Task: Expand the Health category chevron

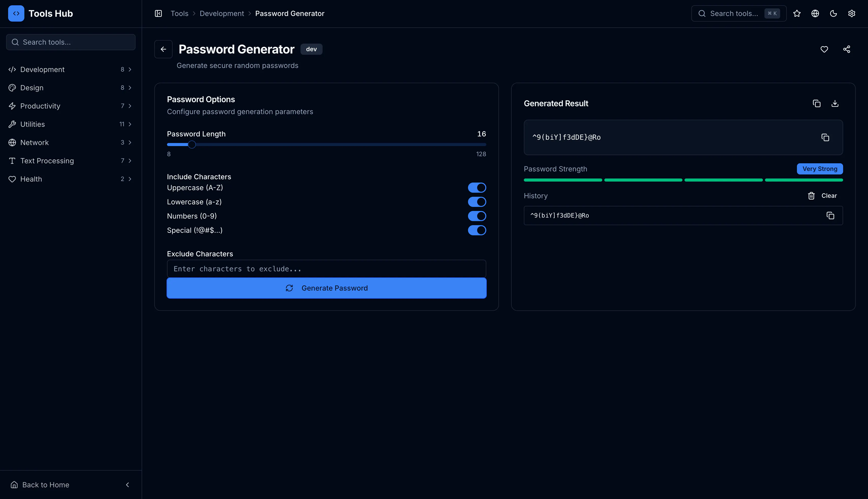Action: tap(130, 179)
